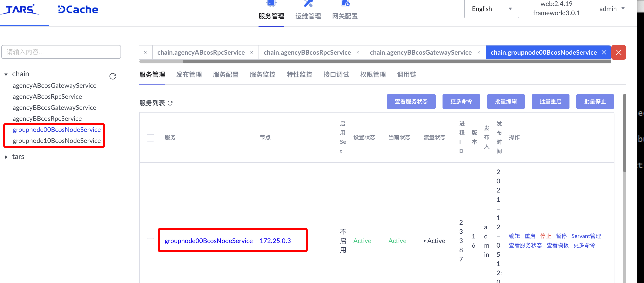Select all services with header checkbox
The width and height of the screenshot is (644, 283).
(150, 138)
